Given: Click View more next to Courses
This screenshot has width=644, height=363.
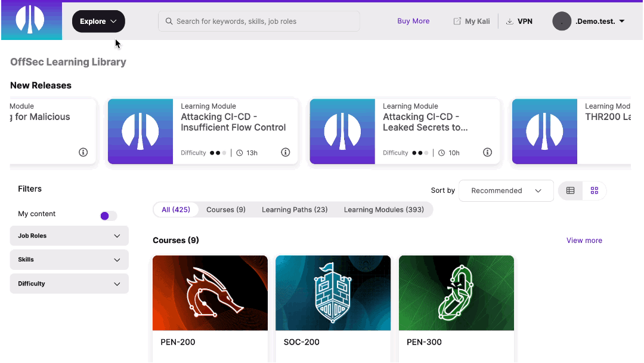Looking at the screenshot, I should 584,240.
